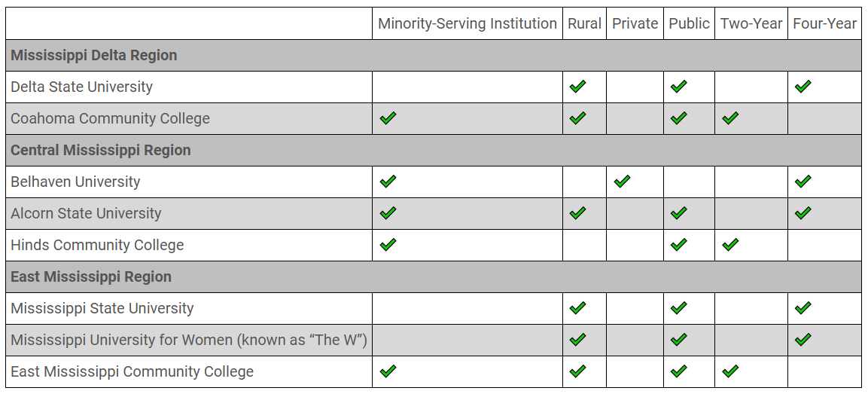Click Belhaven University's Private checkmark
This screenshot has height=394, width=868.
point(622,182)
